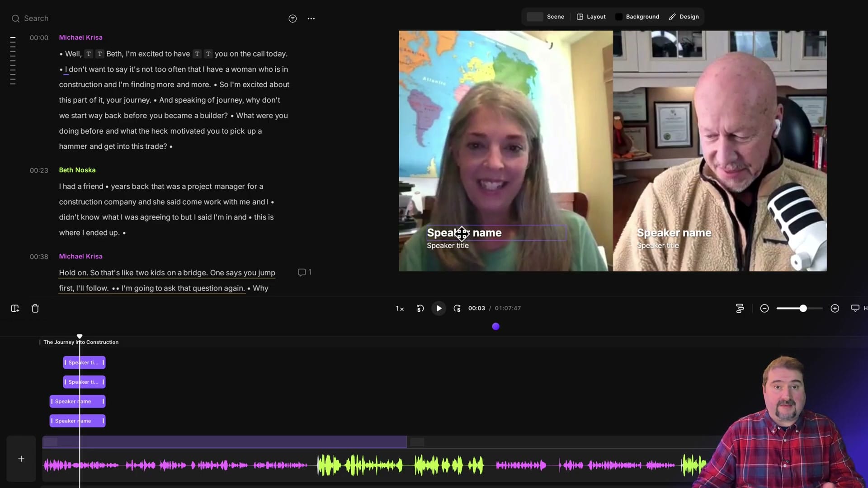This screenshot has width=868, height=488.
Task: Click the trash delete icon
Action: click(35, 308)
